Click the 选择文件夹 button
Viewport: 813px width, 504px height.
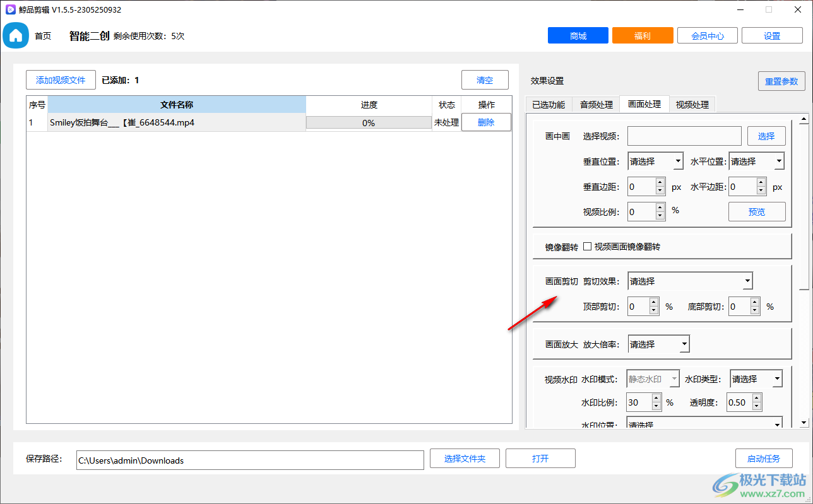465,459
